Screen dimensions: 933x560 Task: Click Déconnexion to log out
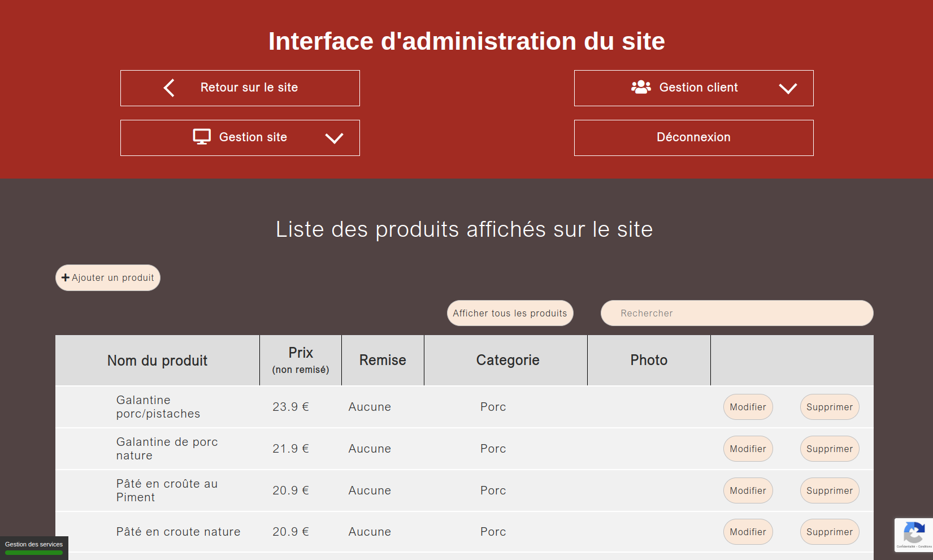click(x=693, y=137)
